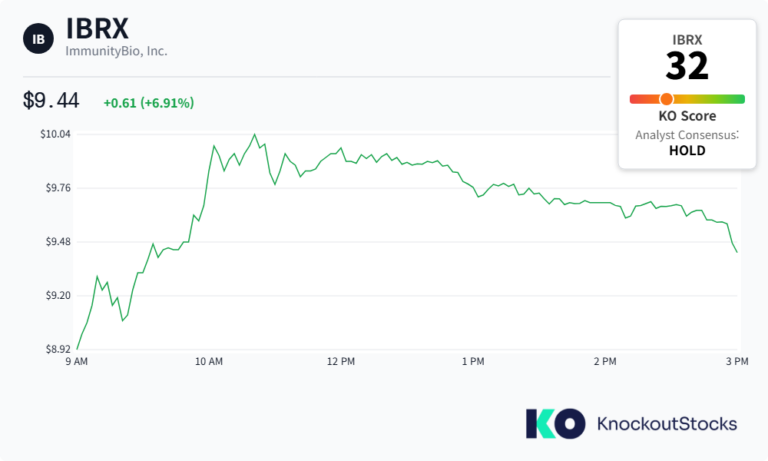Click the $9.76 y-axis label
Screen dimensions: 768x461
tap(58, 188)
